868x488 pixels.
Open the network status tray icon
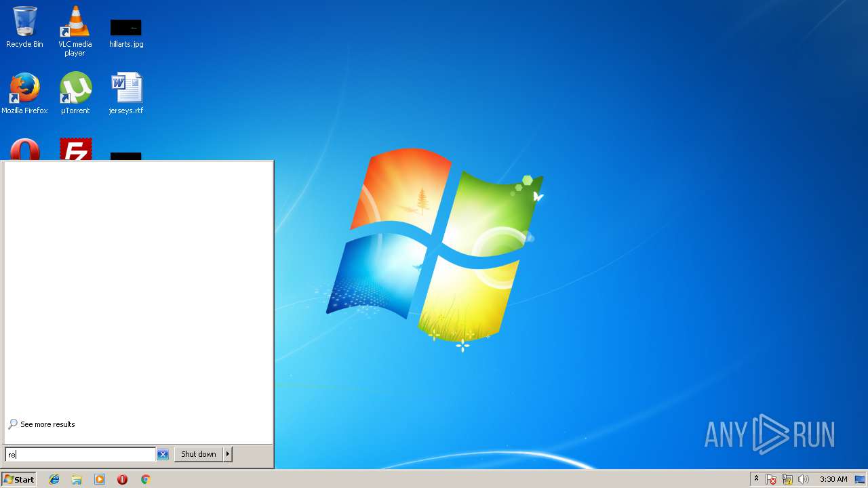(x=787, y=479)
